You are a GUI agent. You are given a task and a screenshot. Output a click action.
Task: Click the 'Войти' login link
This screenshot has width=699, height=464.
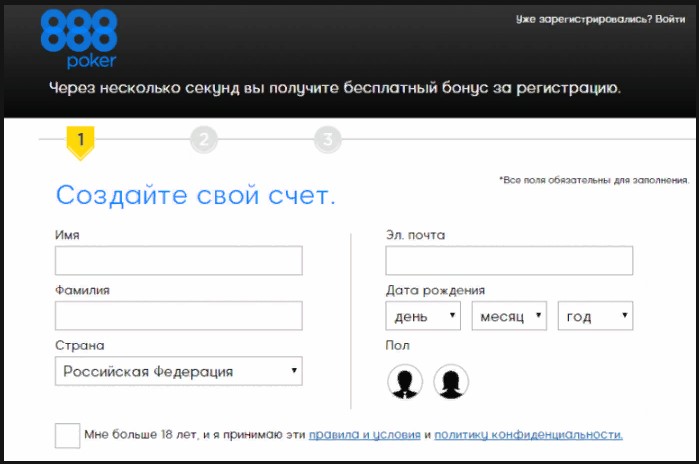pos(671,19)
